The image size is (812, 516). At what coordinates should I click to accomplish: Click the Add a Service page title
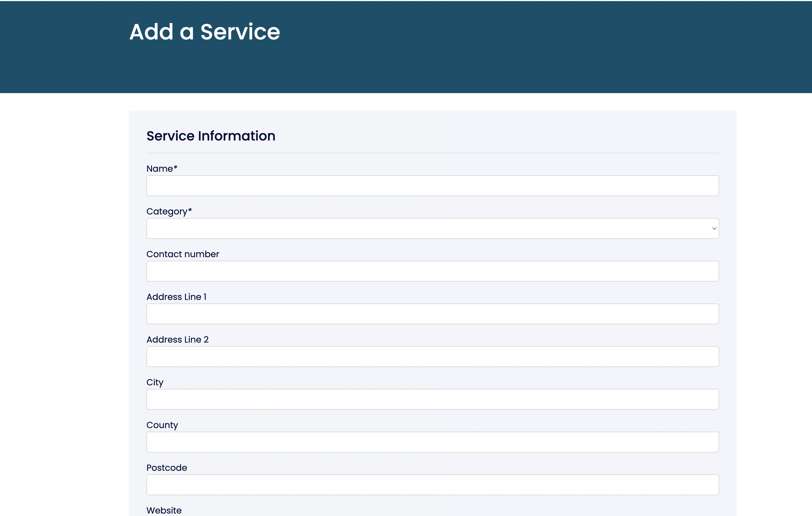click(x=205, y=32)
